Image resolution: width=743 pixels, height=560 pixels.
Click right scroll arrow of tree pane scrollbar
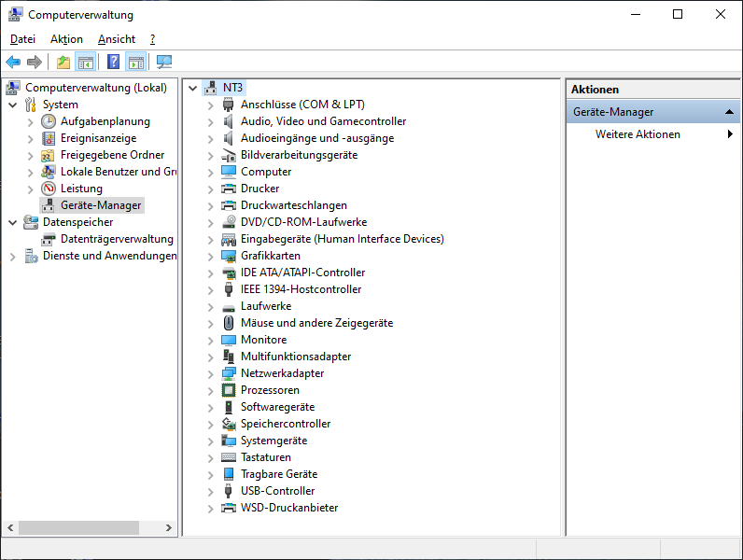(169, 527)
